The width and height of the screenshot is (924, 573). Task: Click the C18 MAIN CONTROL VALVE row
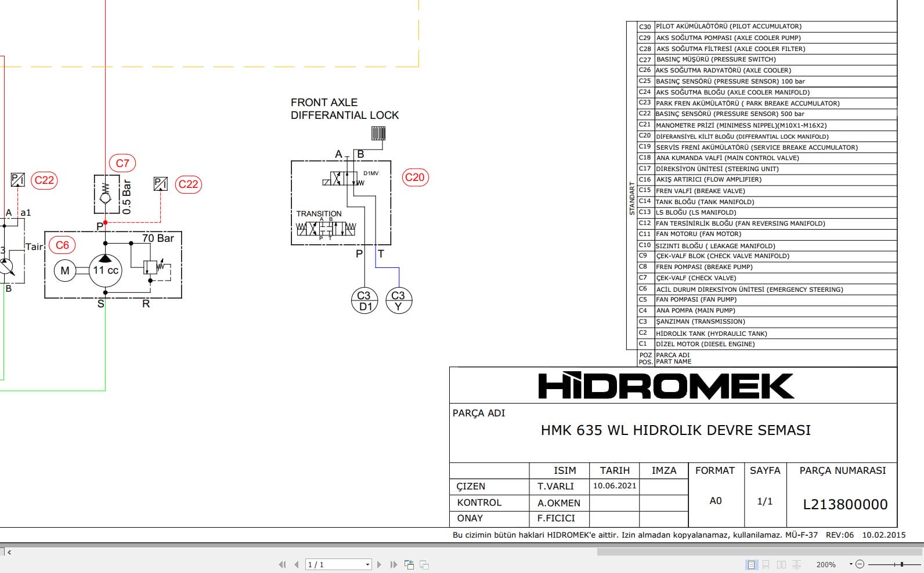pyautogui.click(x=767, y=158)
